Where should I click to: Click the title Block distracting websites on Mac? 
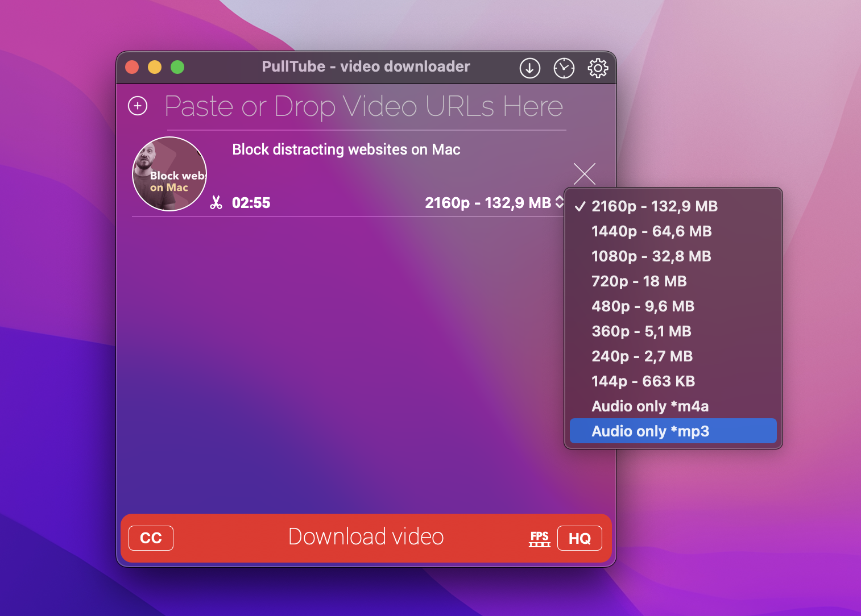click(x=346, y=149)
